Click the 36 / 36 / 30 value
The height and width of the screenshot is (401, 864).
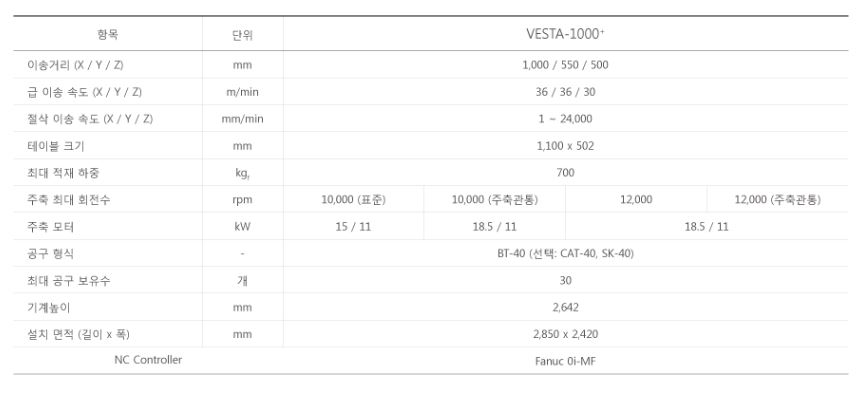(565, 92)
